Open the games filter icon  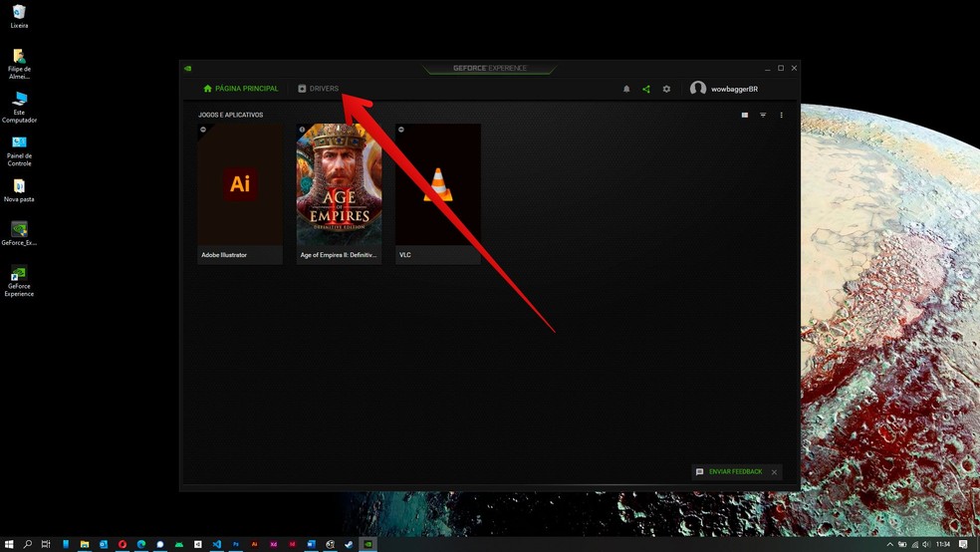[x=763, y=115]
